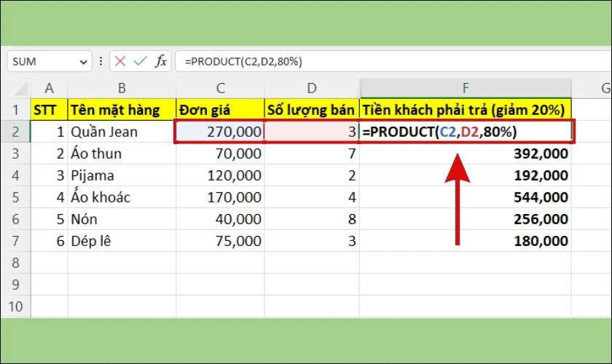Select row 10 header
Image resolution: width=612 pixels, height=364 pixels.
coord(15,306)
